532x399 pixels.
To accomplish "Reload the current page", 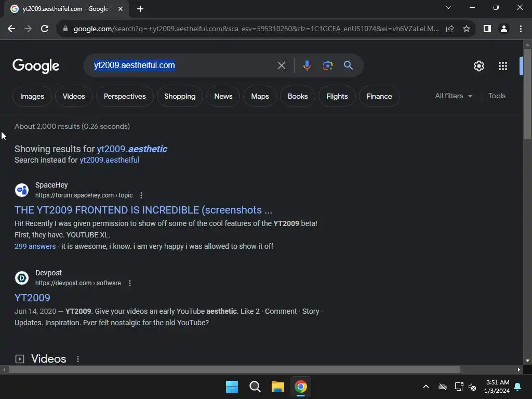I will tap(45, 29).
